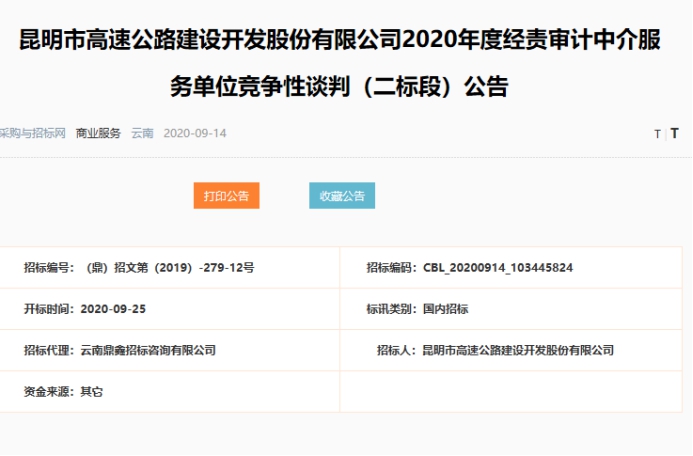
Task: Click the small T font size icon
Action: click(657, 134)
